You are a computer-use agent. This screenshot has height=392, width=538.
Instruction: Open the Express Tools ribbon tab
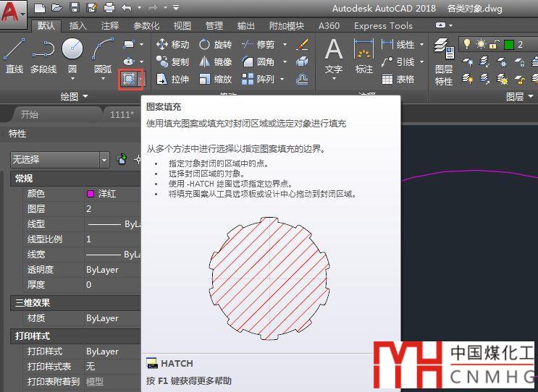383,25
